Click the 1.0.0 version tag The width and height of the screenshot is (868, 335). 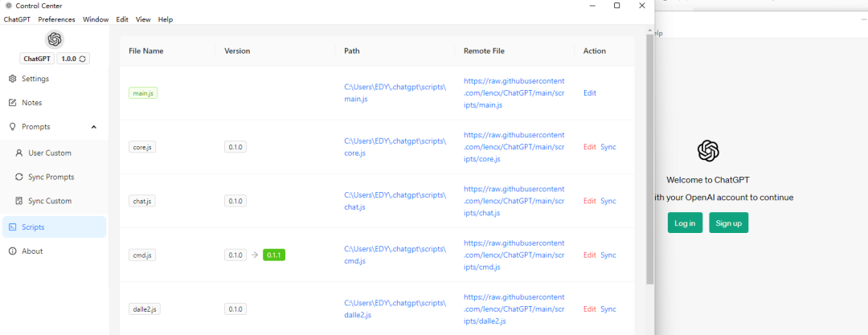pyautogui.click(x=73, y=59)
